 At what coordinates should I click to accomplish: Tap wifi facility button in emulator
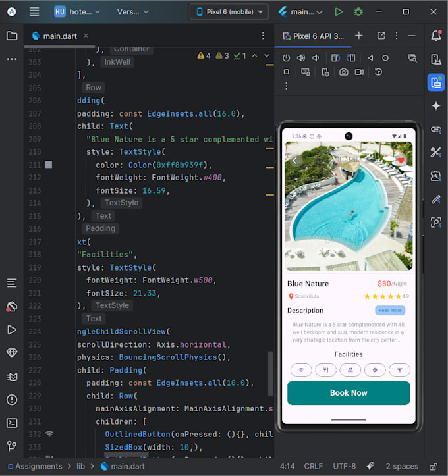pos(301,370)
